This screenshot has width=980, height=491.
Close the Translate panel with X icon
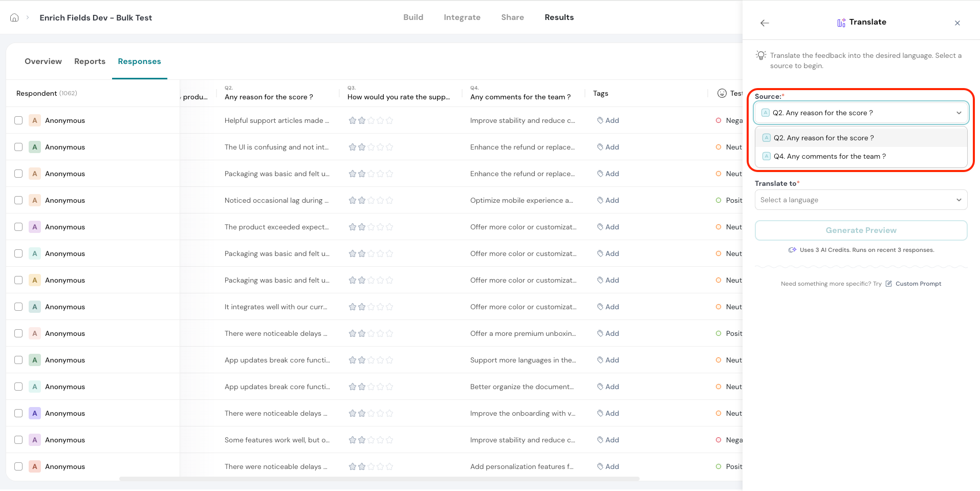pyautogui.click(x=957, y=23)
